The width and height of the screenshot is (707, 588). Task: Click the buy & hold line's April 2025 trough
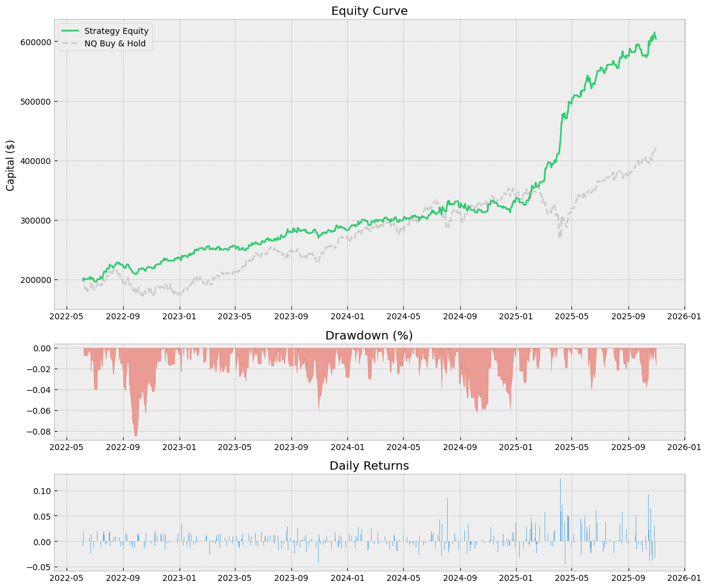pyautogui.click(x=559, y=237)
